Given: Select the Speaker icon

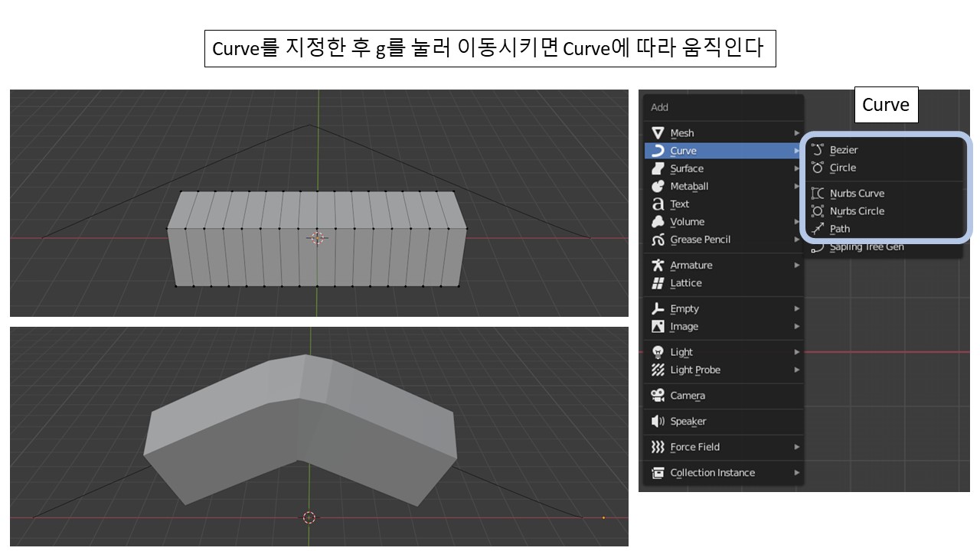Looking at the screenshot, I should click(658, 421).
